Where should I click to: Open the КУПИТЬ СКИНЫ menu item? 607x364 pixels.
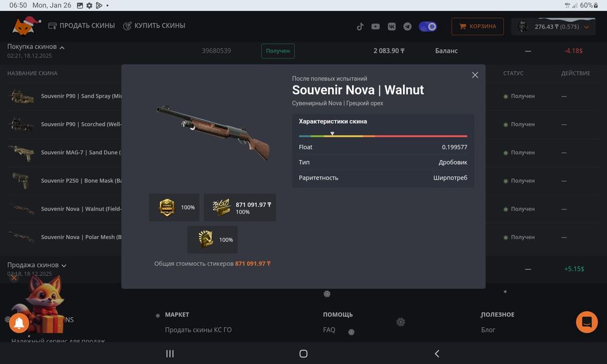(154, 25)
